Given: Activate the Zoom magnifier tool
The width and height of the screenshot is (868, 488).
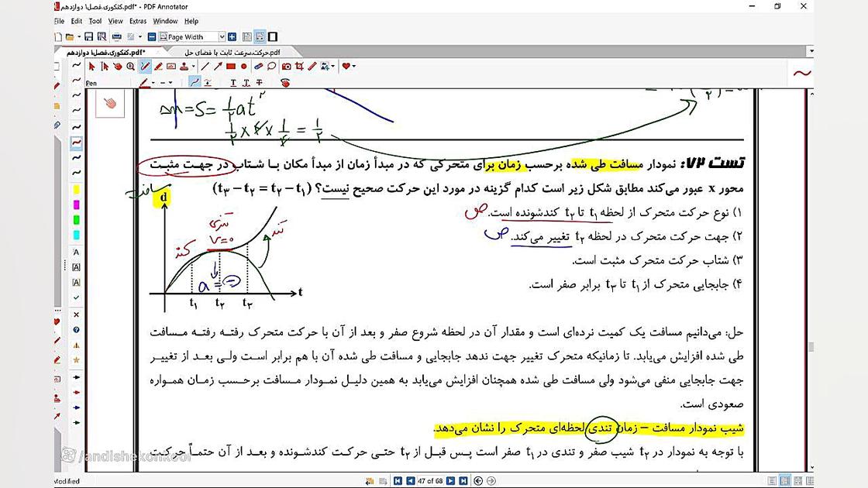Looking at the screenshot, I should tap(131, 67).
